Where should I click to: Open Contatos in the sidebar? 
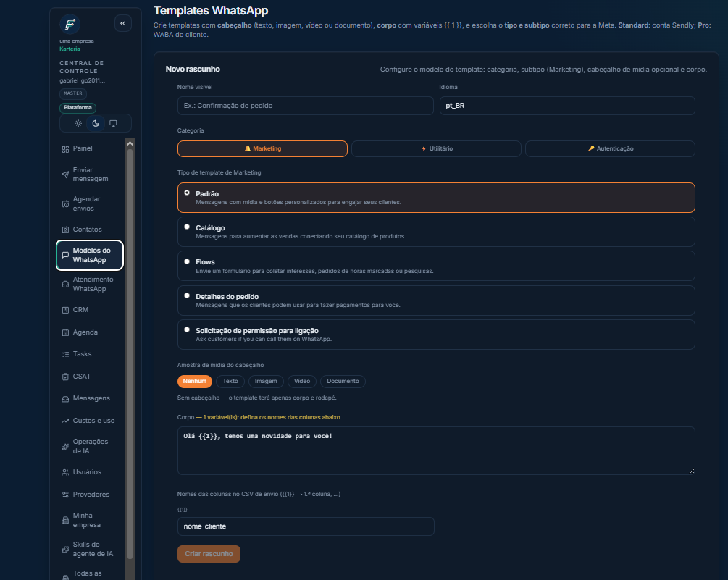pos(90,230)
